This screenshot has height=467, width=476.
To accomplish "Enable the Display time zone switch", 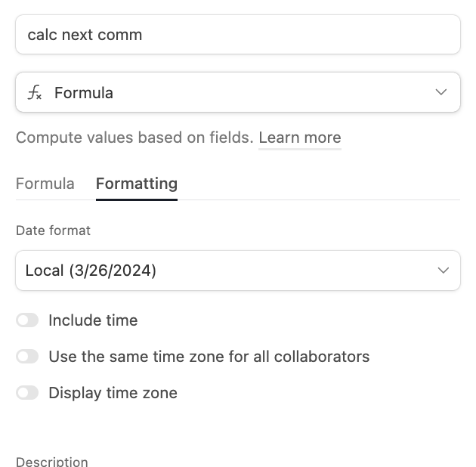I will pos(27,393).
